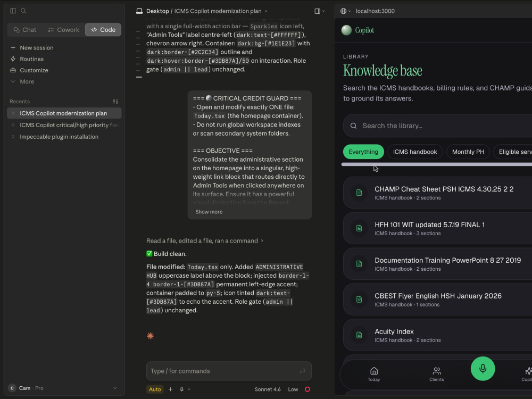Select the ICMS handbook filter chip

pos(415,152)
